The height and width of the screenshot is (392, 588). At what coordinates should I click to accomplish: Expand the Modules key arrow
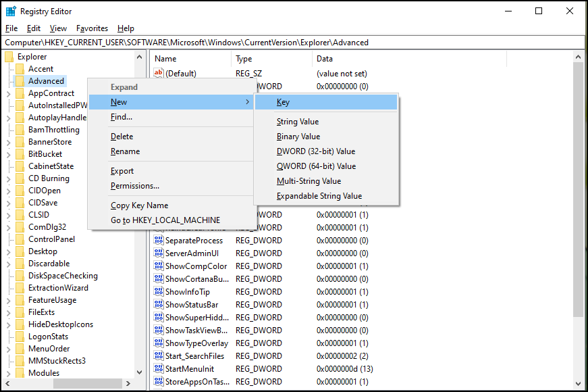pyautogui.click(x=8, y=373)
